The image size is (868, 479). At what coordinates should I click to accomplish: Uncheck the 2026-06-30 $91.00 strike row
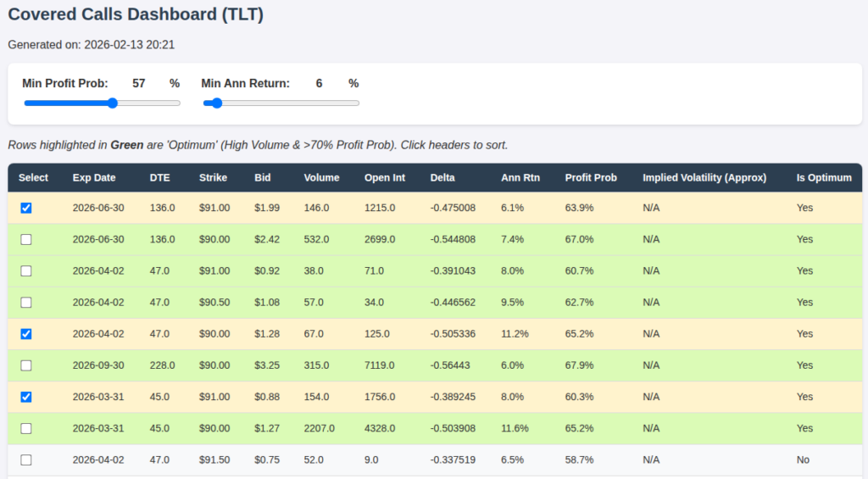26,208
